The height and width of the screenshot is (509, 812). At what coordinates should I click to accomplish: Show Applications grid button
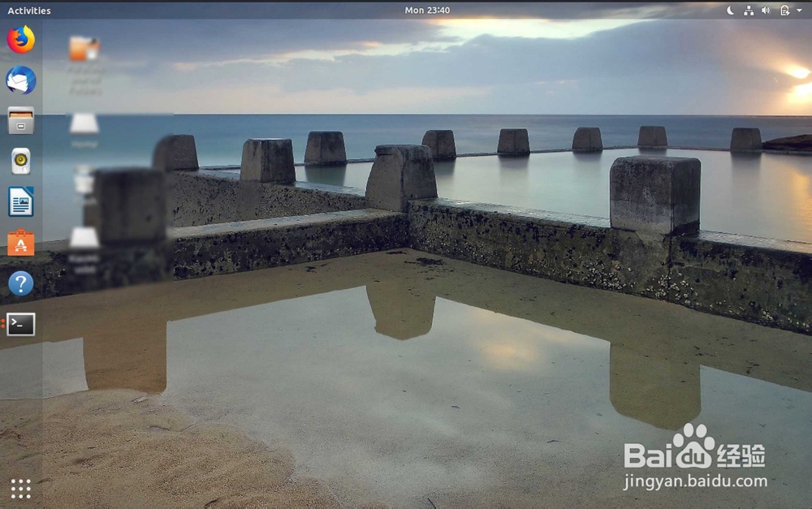(21, 488)
